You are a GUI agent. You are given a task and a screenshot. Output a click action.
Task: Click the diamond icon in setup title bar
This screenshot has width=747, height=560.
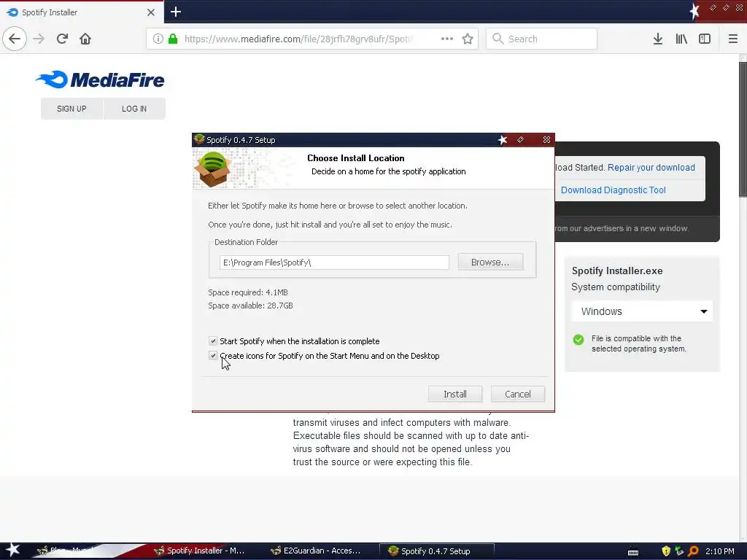[520, 139]
